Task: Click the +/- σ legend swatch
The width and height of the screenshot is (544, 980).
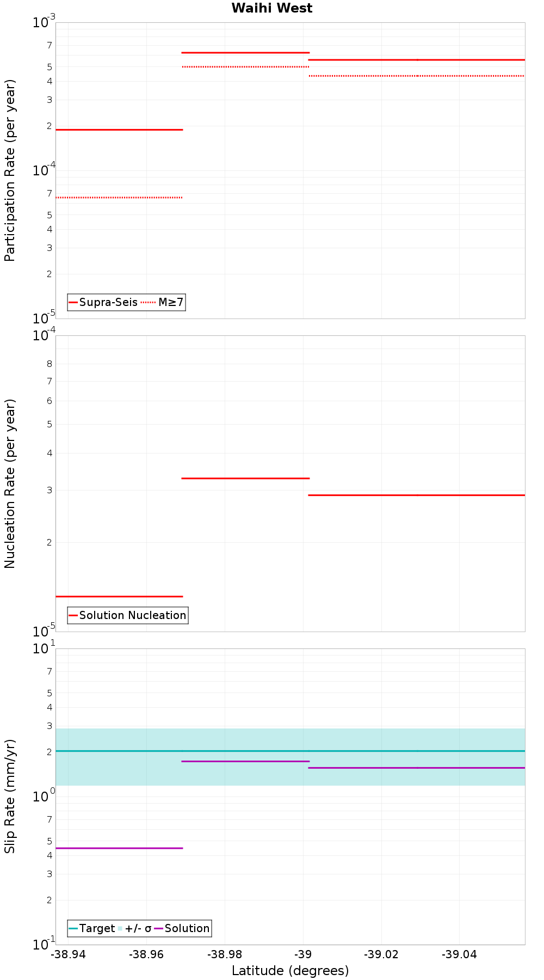Action: click(135, 928)
